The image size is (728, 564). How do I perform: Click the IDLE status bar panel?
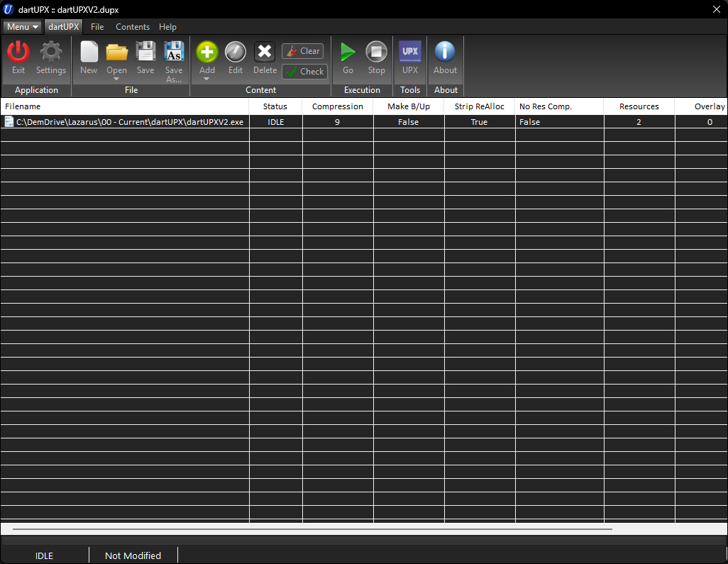[45, 555]
